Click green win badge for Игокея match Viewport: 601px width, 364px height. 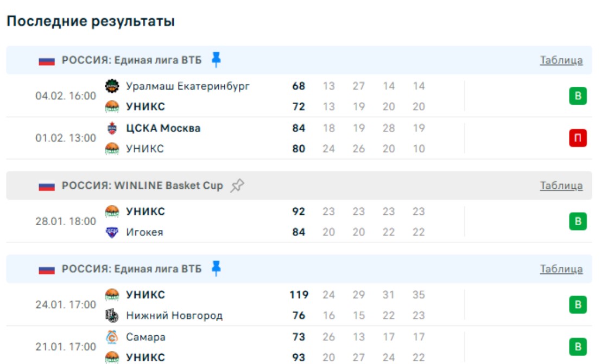pos(578,221)
